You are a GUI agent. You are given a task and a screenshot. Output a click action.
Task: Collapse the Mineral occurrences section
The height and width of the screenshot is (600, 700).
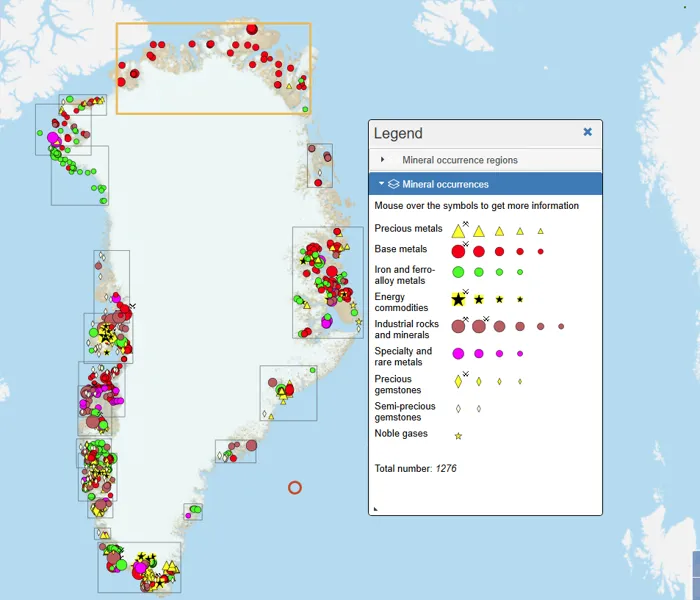click(381, 184)
